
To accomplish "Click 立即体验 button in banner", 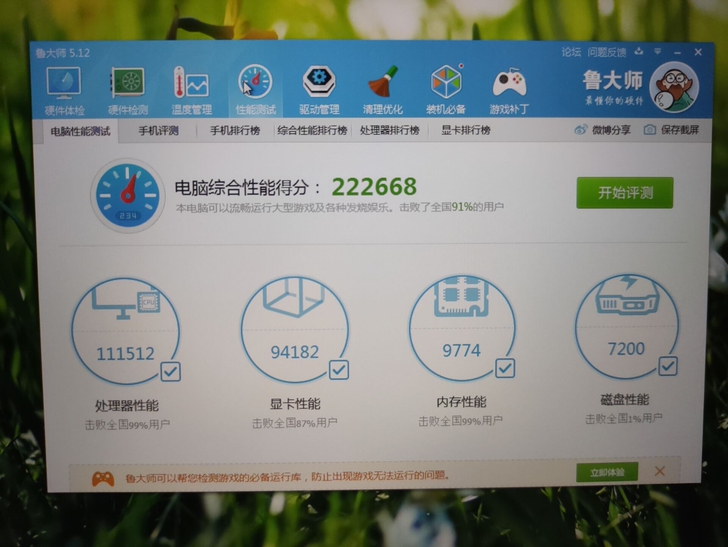I will [607, 473].
